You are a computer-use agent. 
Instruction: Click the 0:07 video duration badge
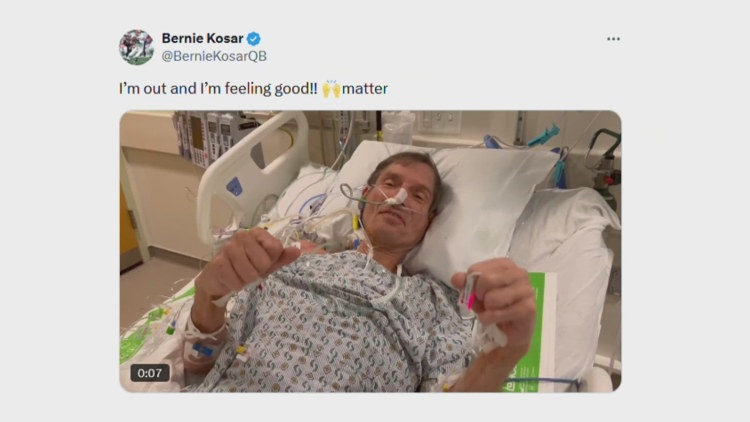pyautogui.click(x=150, y=372)
